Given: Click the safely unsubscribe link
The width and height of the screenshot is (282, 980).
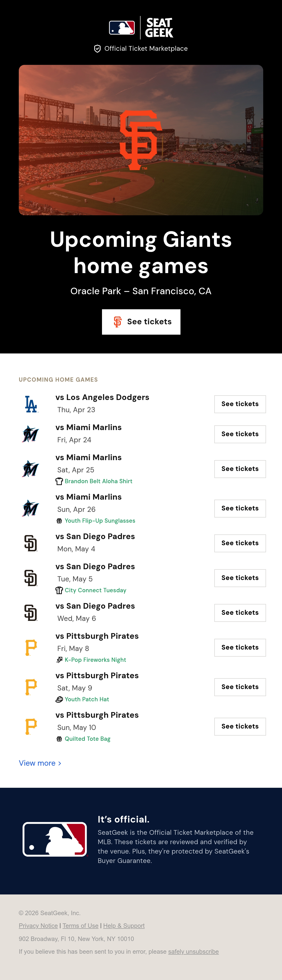Looking at the screenshot, I should click(x=193, y=952).
